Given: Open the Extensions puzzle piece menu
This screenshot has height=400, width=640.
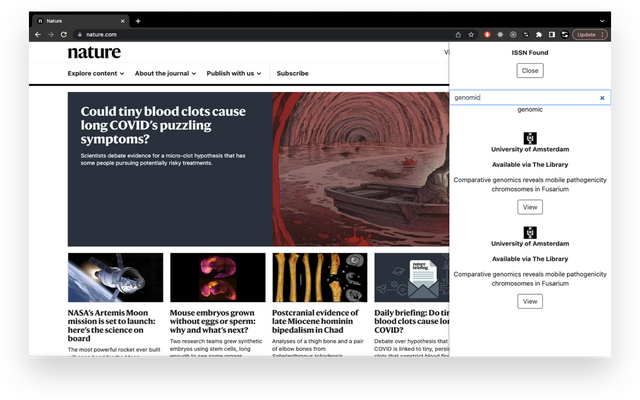Looking at the screenshot, I should 539,35.
